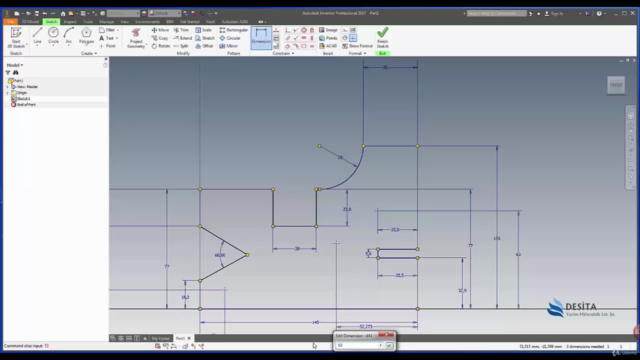
Task: Select the Polygon sketch tool
Action: click(x=86, y=36)
